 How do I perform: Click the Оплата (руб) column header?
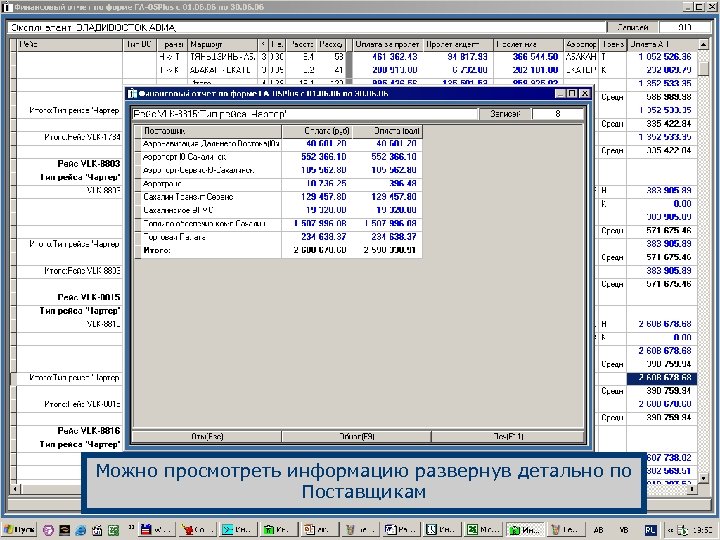tap(317, 131)
